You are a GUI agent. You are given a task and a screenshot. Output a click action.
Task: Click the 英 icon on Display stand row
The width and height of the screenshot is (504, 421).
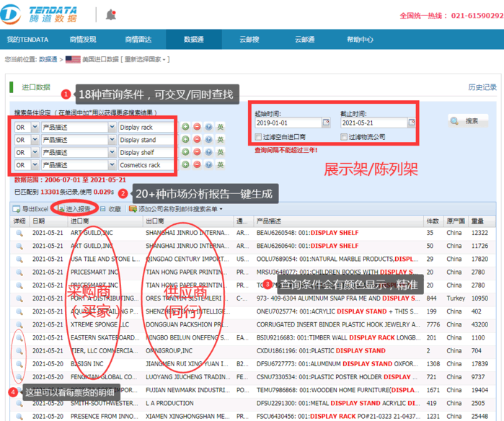point(220,139)
